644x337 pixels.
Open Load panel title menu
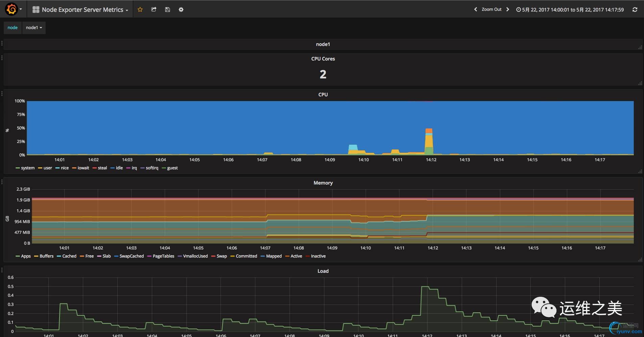pyautogui.click(x=323, y=271)
